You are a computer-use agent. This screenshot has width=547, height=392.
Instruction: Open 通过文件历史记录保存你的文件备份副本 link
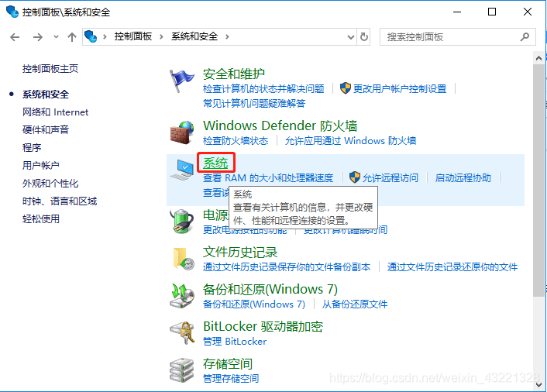click(x=287, y=266)
